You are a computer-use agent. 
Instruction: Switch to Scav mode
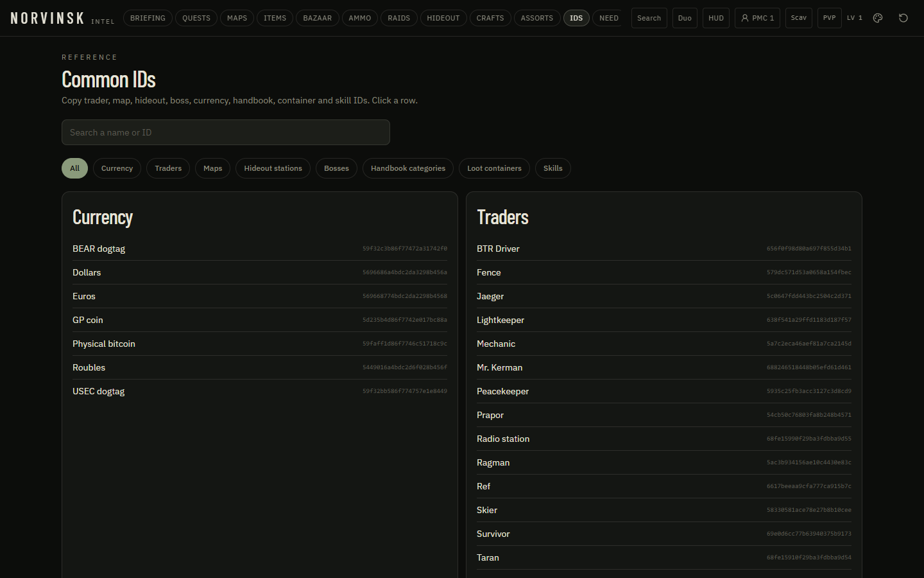coord(799,18)
